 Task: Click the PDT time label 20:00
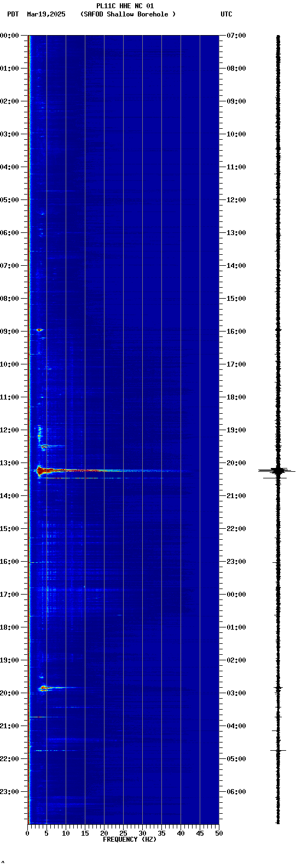tap(9, 693)
